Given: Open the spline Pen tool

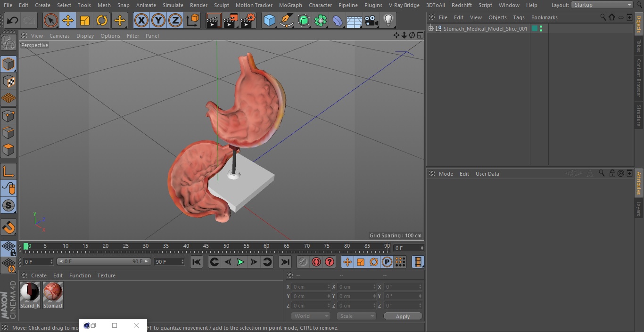Looking at the screenshot, I should coord(286,20).
